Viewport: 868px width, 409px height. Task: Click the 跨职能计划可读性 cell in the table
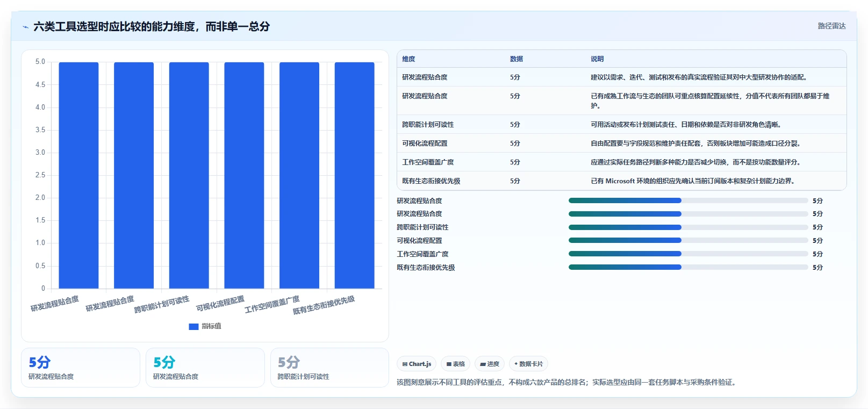click(428, 125)
